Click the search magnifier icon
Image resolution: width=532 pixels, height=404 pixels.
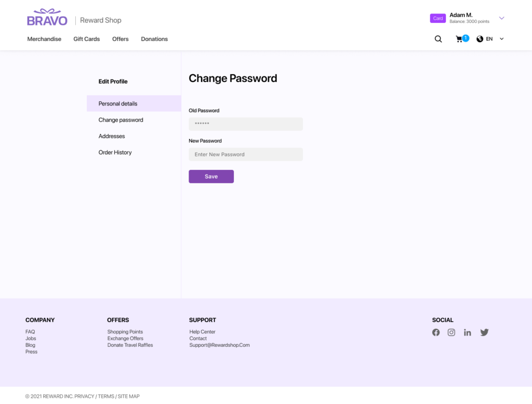click(438, 39)
